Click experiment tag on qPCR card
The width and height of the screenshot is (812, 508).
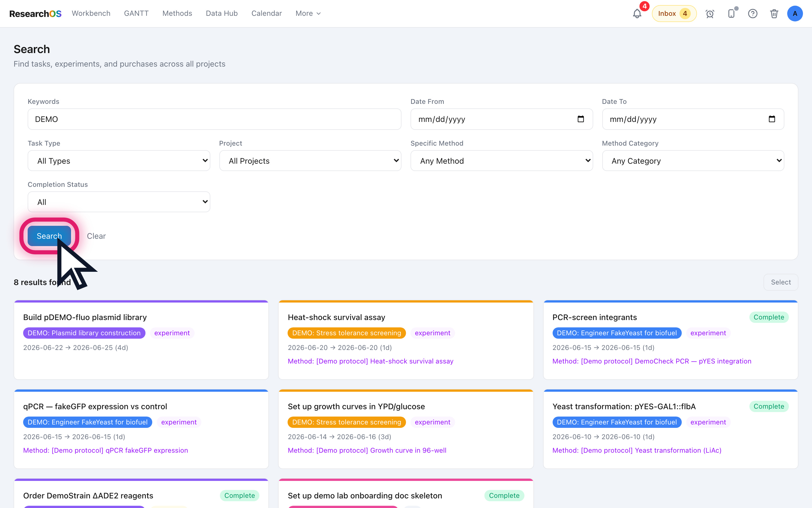pyautogui.click(x=179, y=422)
